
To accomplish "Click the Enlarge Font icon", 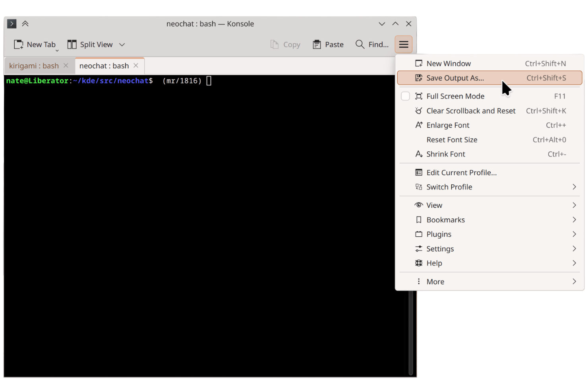I will (419, 125).
